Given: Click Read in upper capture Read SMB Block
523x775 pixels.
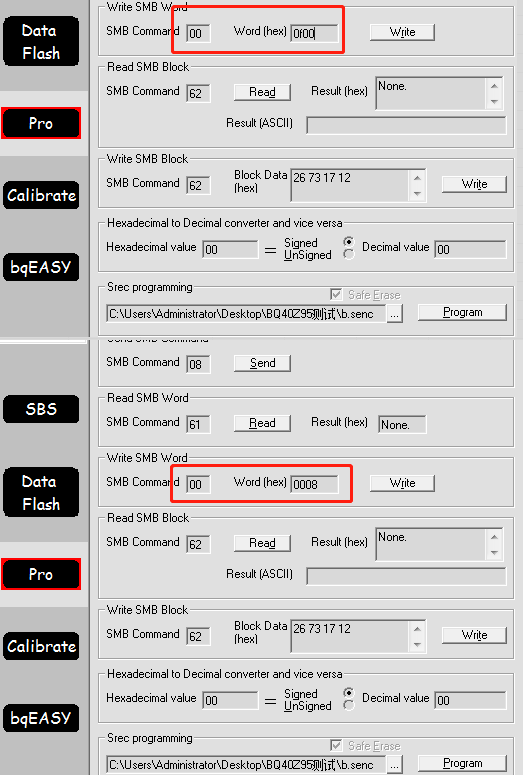Looking at the screenshot, I should pyautogui.click(x=262, y=92).
